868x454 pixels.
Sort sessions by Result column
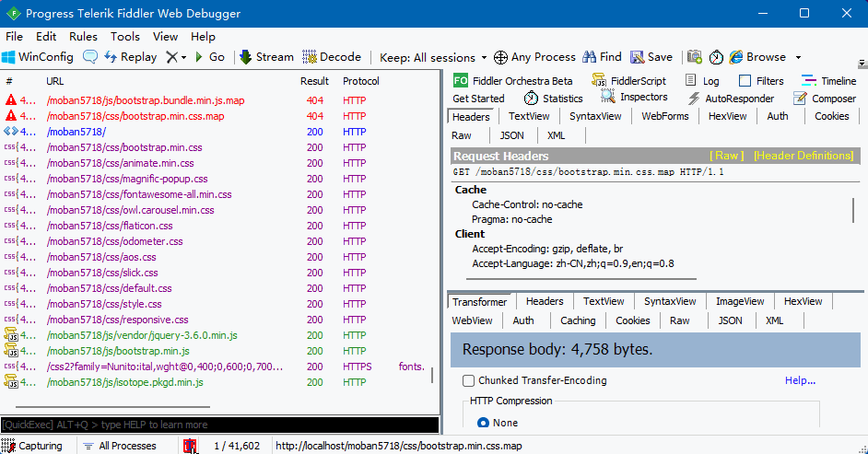pos(314,81)
